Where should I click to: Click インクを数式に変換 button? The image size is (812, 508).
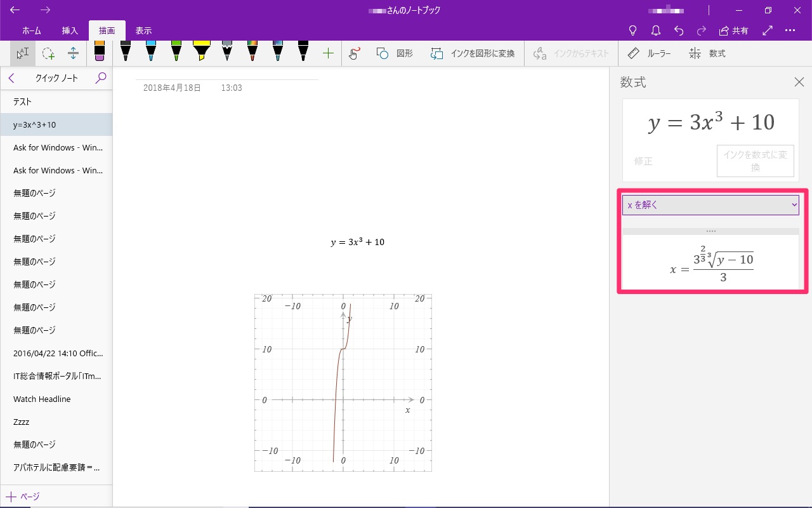click(x=755, y=161)
